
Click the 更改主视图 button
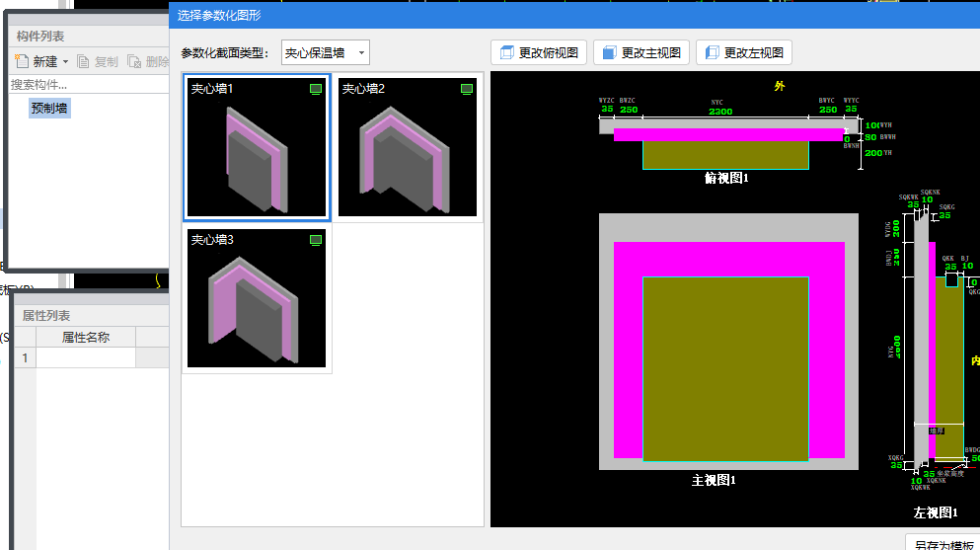[641, 52]
